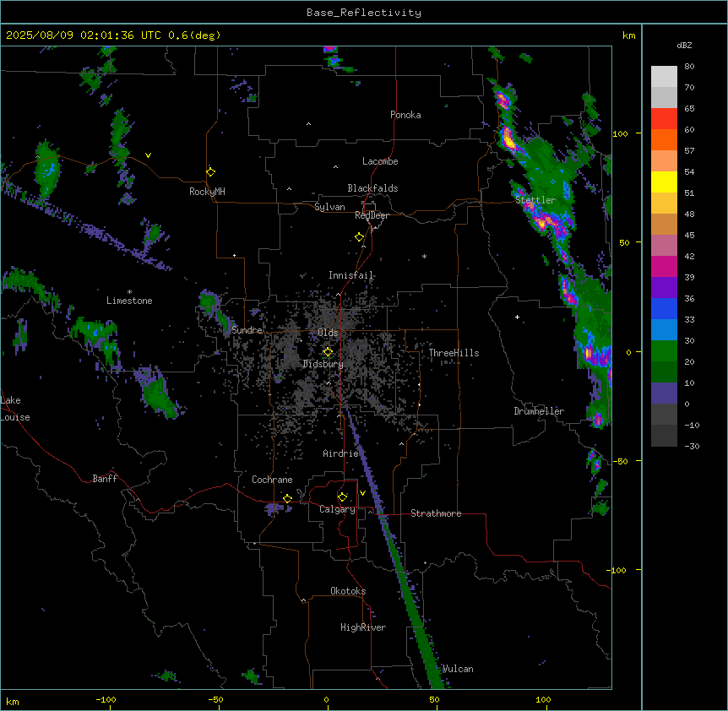Click the Airdrie city label
Screen dimensions: 728x711
tap(341, 453)
